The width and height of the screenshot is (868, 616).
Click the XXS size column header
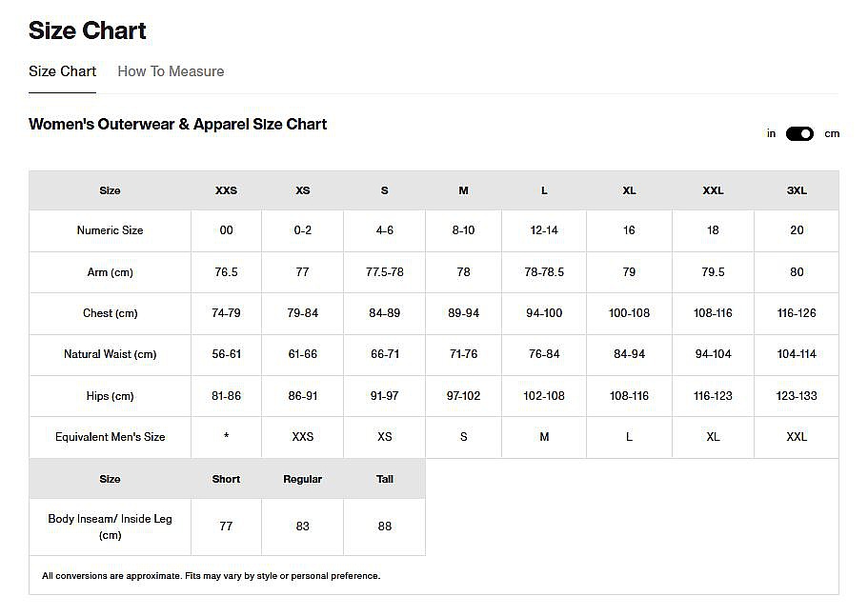226,190
